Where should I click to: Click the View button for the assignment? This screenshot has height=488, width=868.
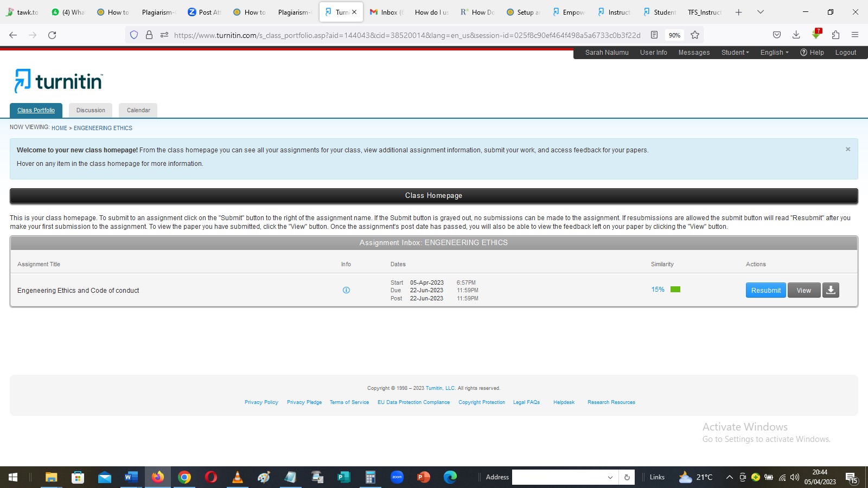point(804,290)
